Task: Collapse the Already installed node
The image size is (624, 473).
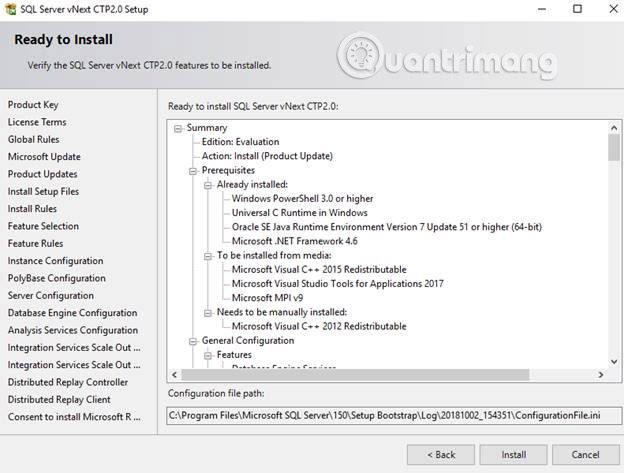Action: [x=208, y=185]
